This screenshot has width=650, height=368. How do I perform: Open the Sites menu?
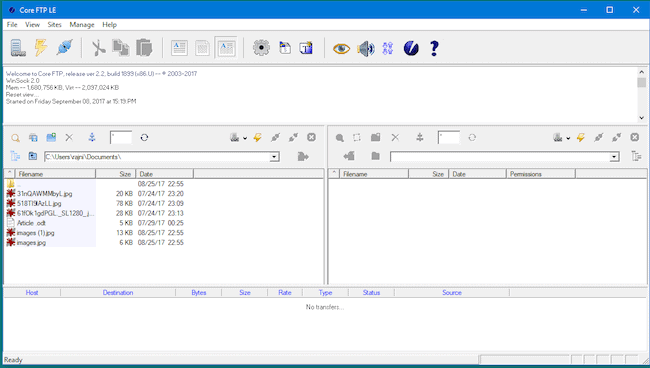[54, 25]
